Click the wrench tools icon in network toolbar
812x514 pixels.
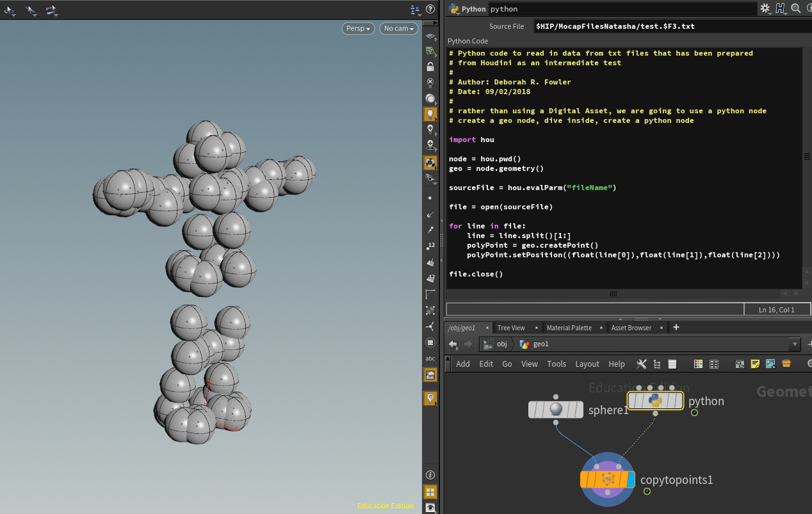click(x=641, y=364)
